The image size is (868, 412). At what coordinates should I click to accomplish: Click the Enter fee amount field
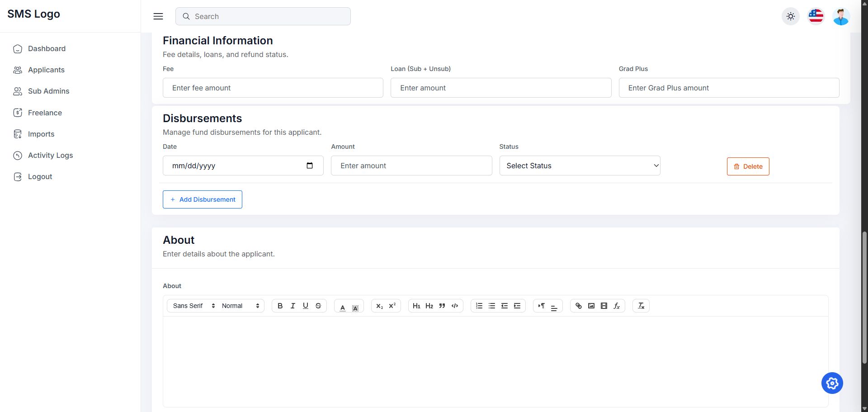click(x=273, y=88)
